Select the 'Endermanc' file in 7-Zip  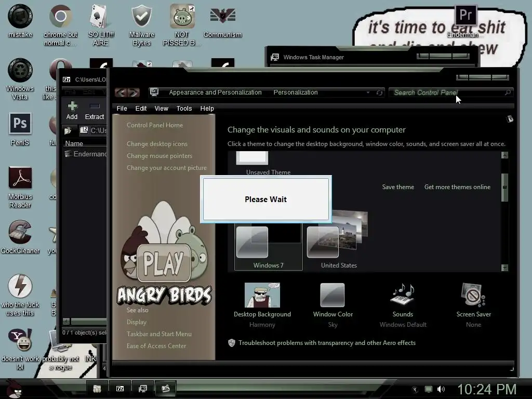[86, 154]
